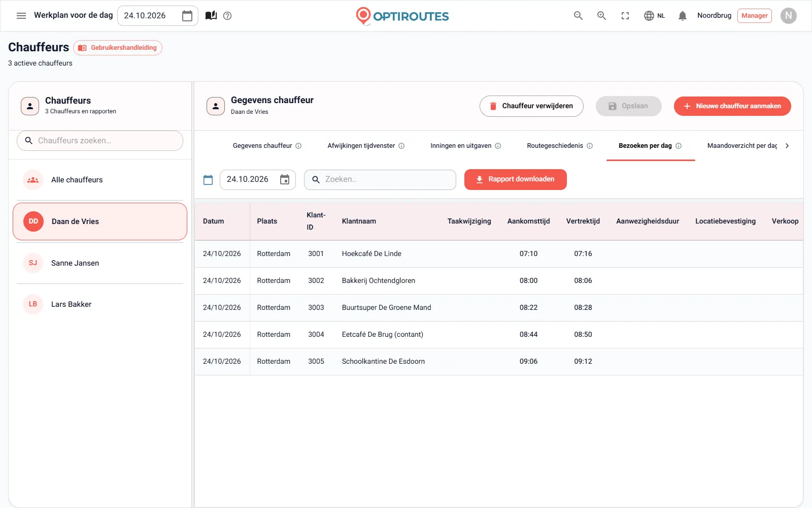Select Alle chauffeurs in the list

tap(100, 180)
